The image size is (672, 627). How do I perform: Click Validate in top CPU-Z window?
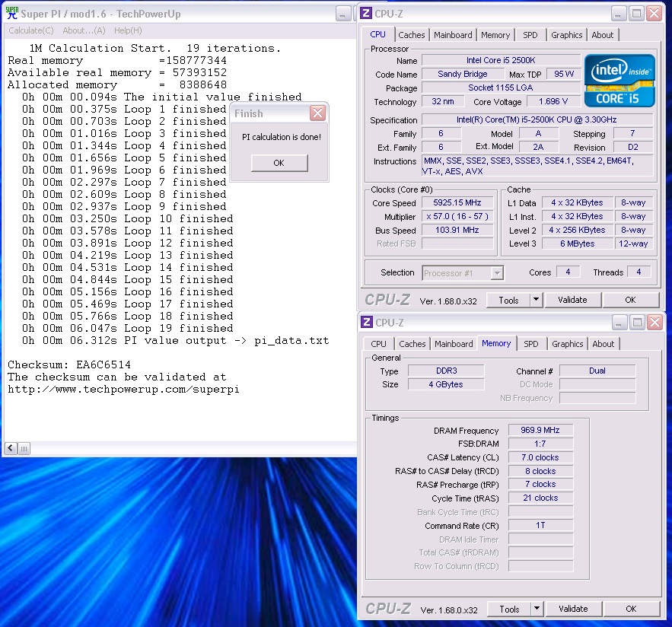572,300
